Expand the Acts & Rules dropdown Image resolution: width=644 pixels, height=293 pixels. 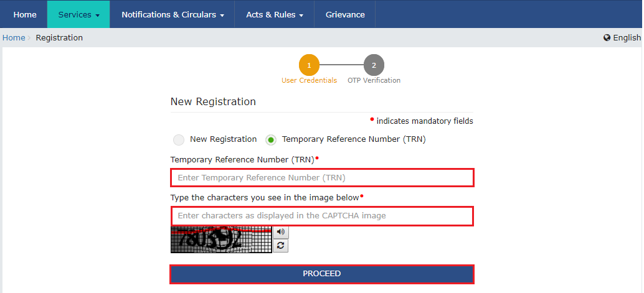275,14
